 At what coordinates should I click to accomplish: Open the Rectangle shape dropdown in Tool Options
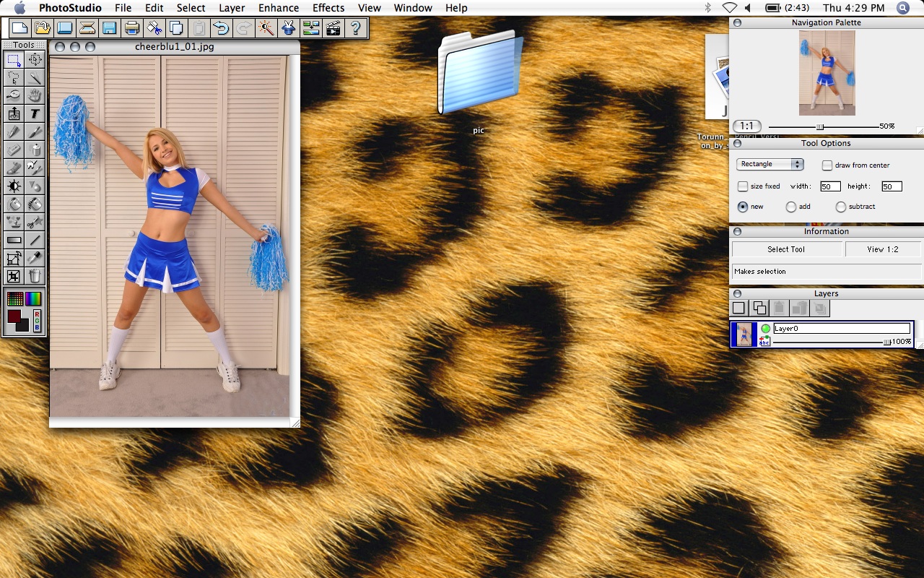[770, 164]
